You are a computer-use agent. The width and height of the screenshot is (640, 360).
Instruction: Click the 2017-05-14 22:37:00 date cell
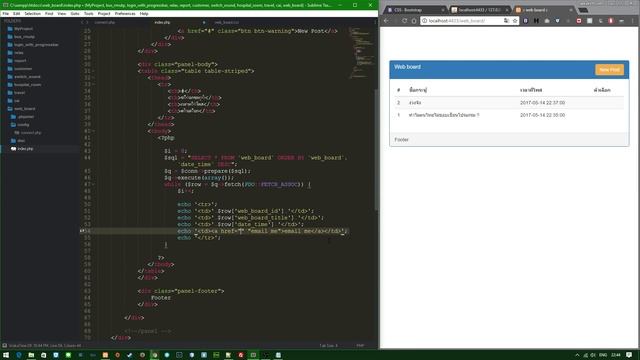(542, 103)
